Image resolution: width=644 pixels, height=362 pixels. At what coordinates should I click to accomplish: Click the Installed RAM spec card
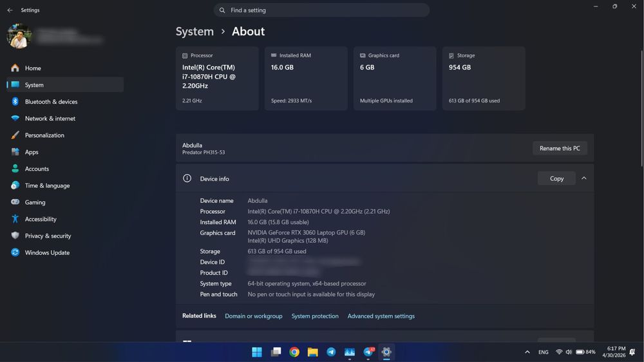[x=306, y=79]
